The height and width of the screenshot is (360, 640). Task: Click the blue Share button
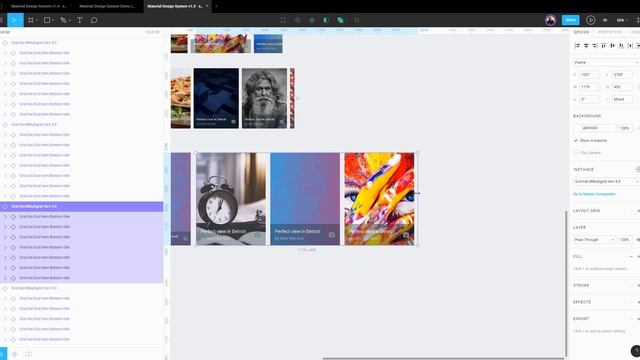(x=571, y=20)
